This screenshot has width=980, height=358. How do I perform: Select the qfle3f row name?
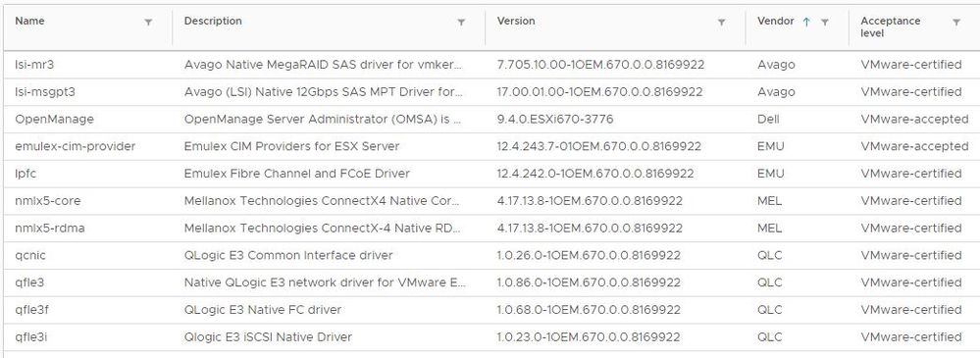coord(31,310)
